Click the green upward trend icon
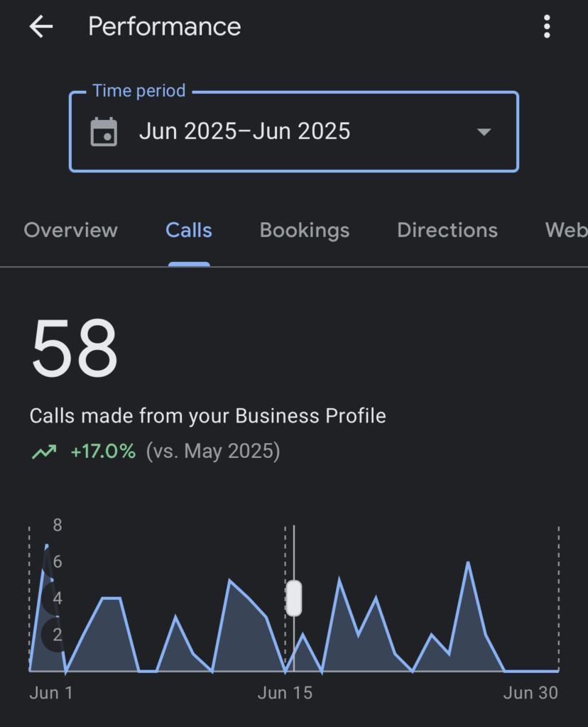Image resolution: width=588 pixels, height=727 pixels. coord(44,451)
